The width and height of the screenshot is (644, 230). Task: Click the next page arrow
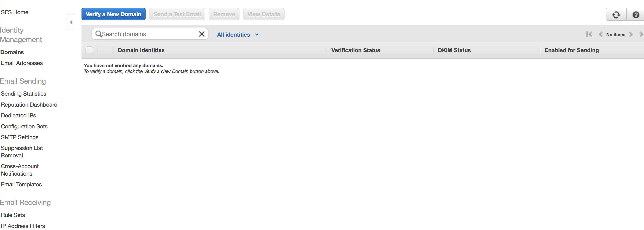631,34
